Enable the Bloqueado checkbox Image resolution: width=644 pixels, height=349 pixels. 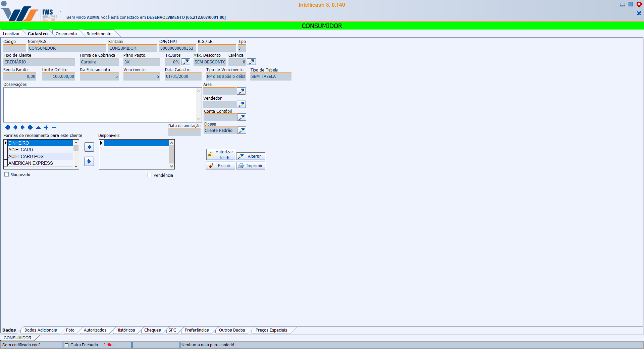(x=7, y=174)
